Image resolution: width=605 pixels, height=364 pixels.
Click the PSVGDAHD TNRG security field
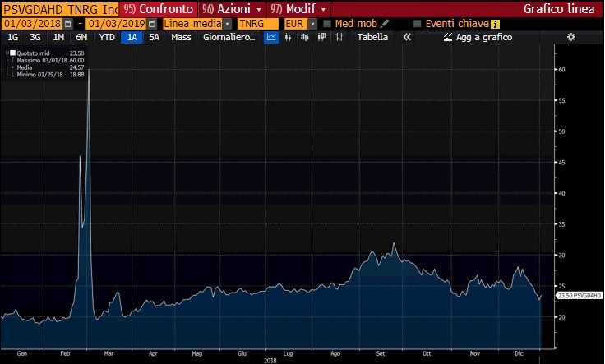point(60,9)
